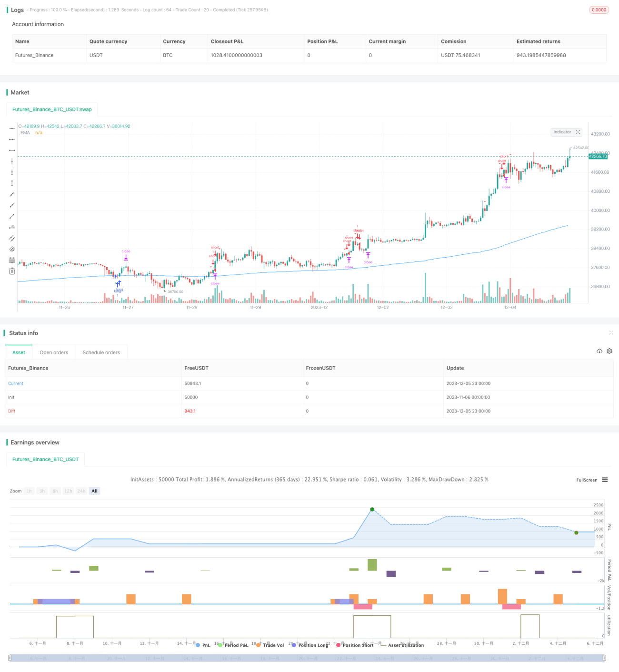Image resolution: width=619 pixels, height=672 pixels.
Task: Click the Estimated returns column header
Action: 539,41
